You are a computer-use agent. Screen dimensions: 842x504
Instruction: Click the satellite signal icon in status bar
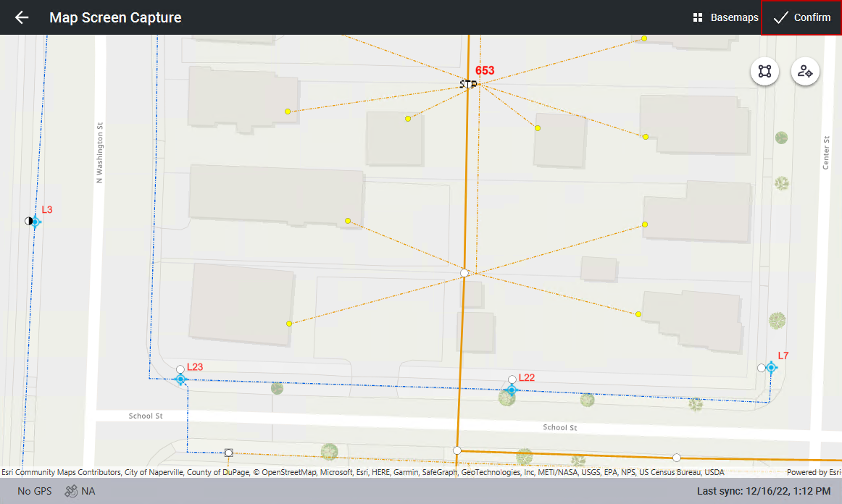pos(71,491)
